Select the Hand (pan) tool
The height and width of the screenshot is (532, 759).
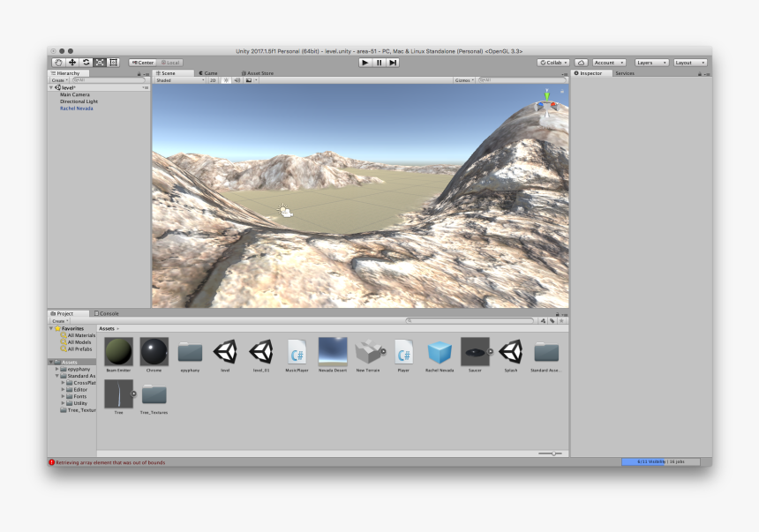tap(59, 62)
